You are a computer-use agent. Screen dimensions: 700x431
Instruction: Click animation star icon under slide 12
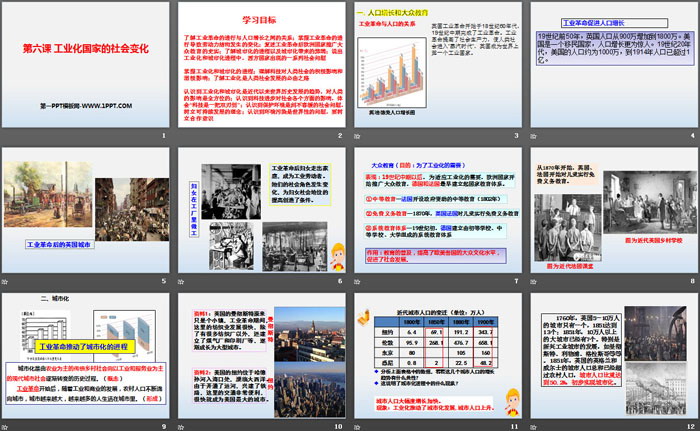[533, 427]
